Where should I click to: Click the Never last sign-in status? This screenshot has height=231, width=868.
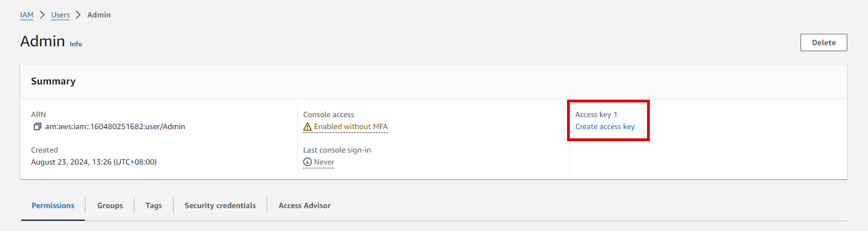tap(324, 162)
